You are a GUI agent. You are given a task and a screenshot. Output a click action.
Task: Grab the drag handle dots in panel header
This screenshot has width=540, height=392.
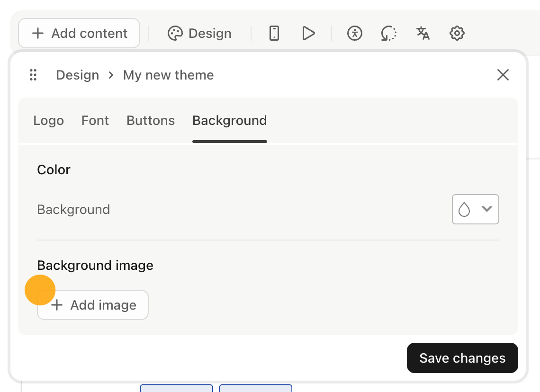point(33,75)
